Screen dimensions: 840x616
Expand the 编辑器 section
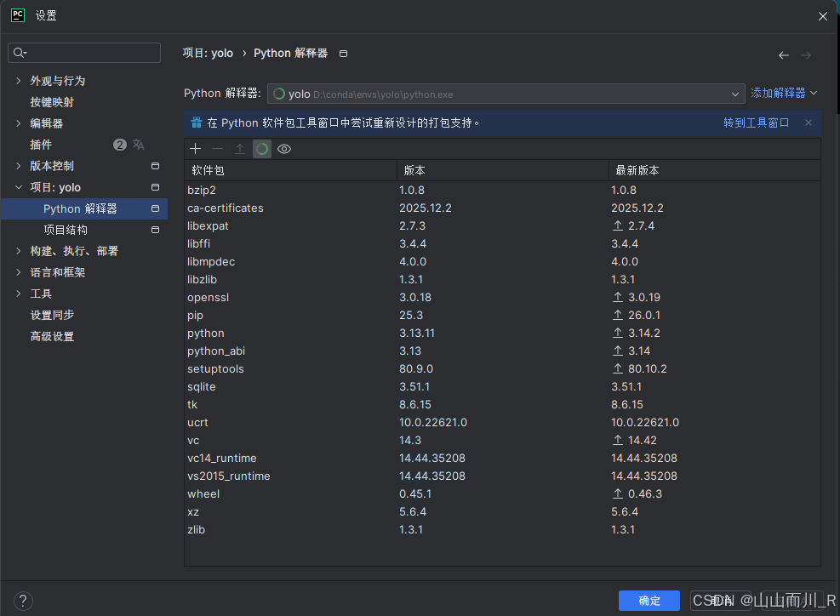(18, 123)
